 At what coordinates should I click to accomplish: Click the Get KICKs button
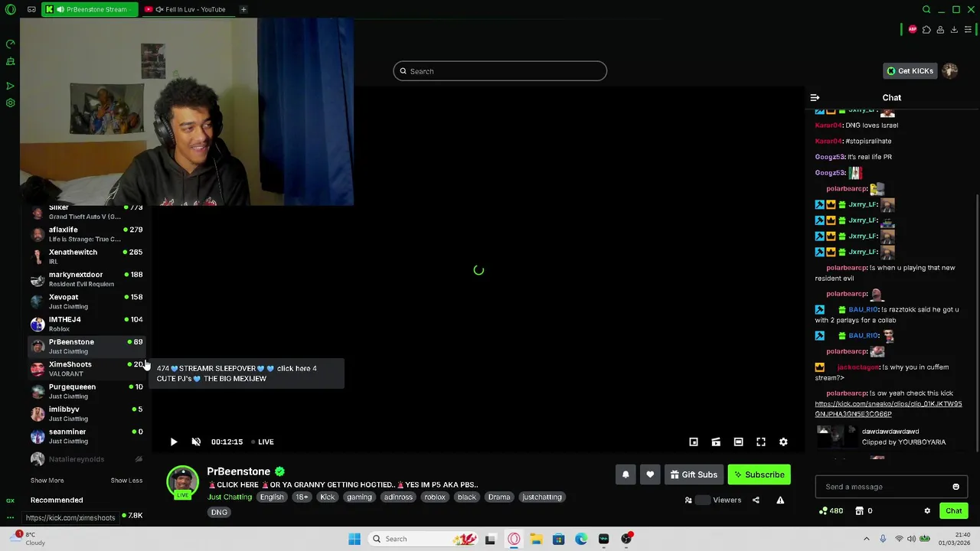tap(910, 71)
